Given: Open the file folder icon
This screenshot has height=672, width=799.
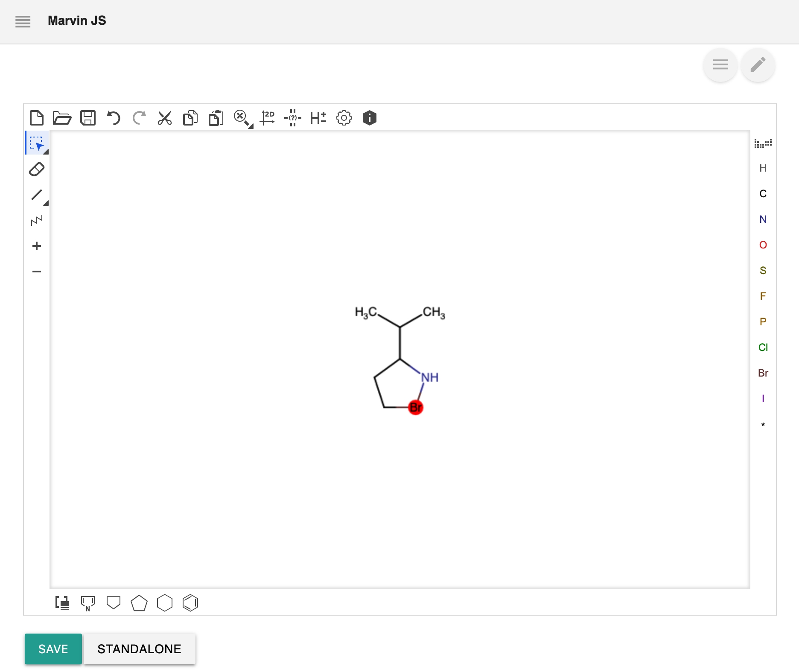Looking at the screenshot, I should 62,118.
